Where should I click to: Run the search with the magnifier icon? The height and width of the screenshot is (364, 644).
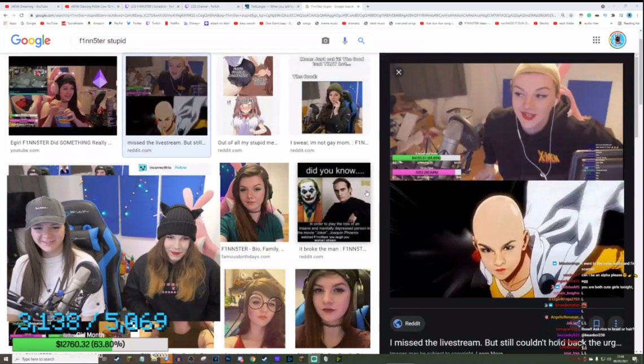[x=361, y=41]
